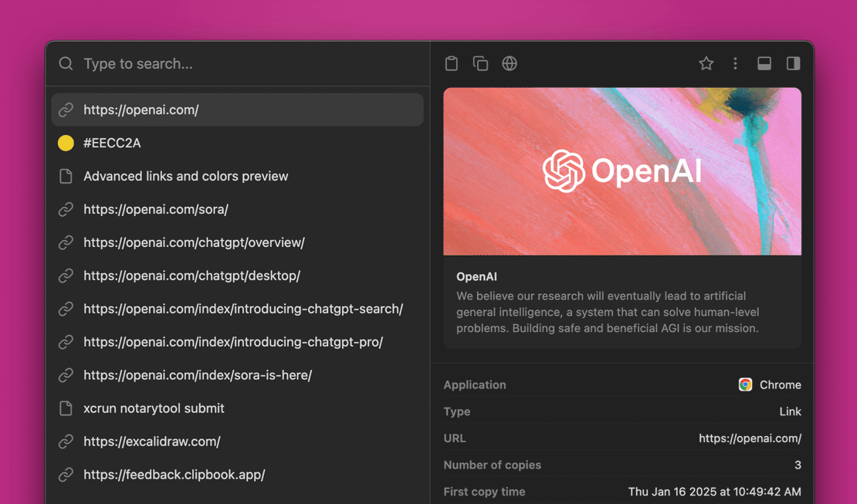Click link icon beside chatgpt/overview entry

[x=66, y=242]
